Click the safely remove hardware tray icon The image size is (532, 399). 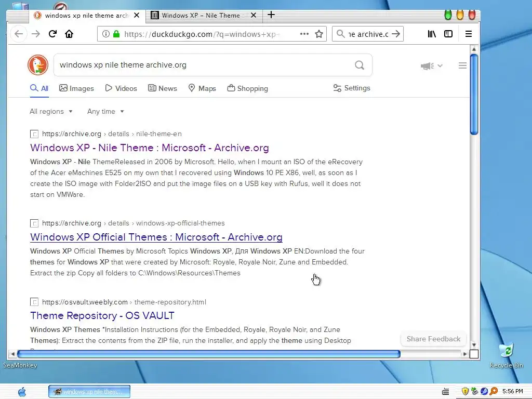coord(475,392)
